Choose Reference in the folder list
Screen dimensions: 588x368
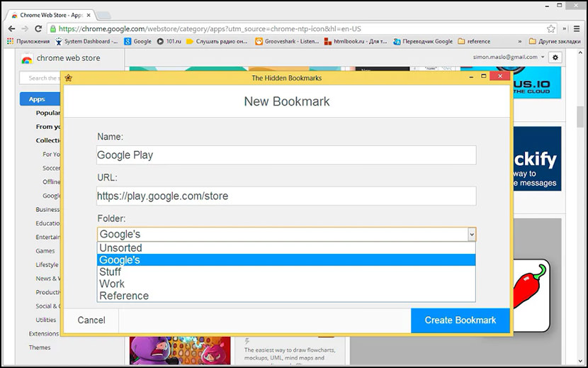pos(286,296)
